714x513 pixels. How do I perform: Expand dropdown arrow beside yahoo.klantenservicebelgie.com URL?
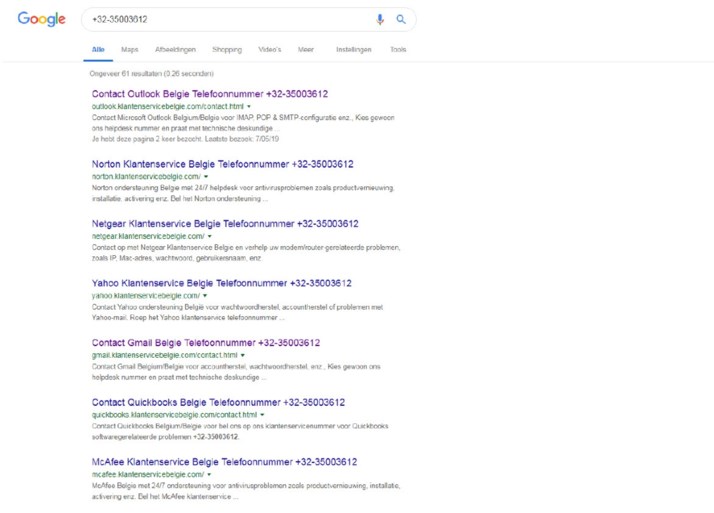(x=205, y=296)
